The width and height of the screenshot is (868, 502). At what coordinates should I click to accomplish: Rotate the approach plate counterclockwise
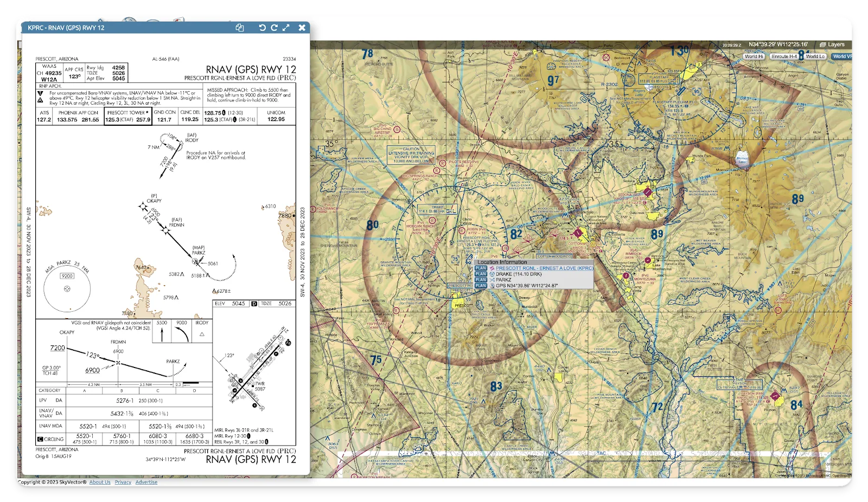(262, 28)
